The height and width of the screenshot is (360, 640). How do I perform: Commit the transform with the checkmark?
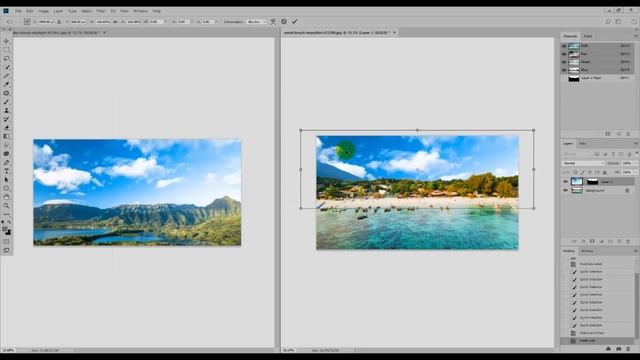[294, 21]
